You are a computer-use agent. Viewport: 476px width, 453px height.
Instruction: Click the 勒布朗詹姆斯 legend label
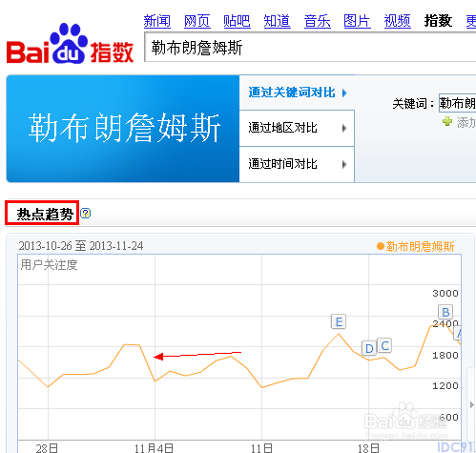pyautogui.click(x=420, y=246)
